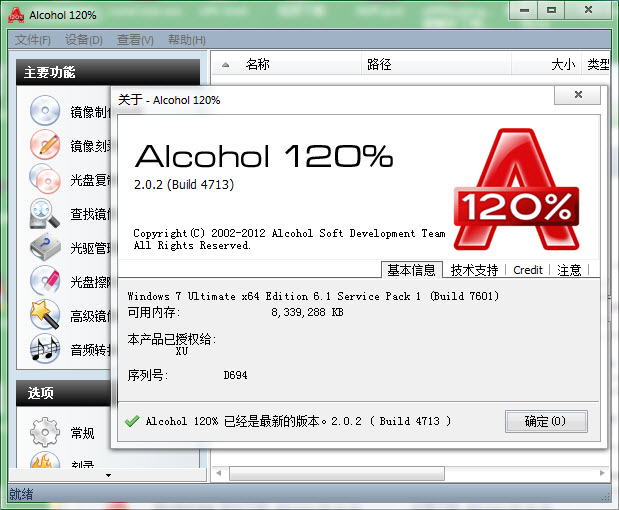Click the Copyright 2002-2012 Alcohol Soft text

point(289,233)
